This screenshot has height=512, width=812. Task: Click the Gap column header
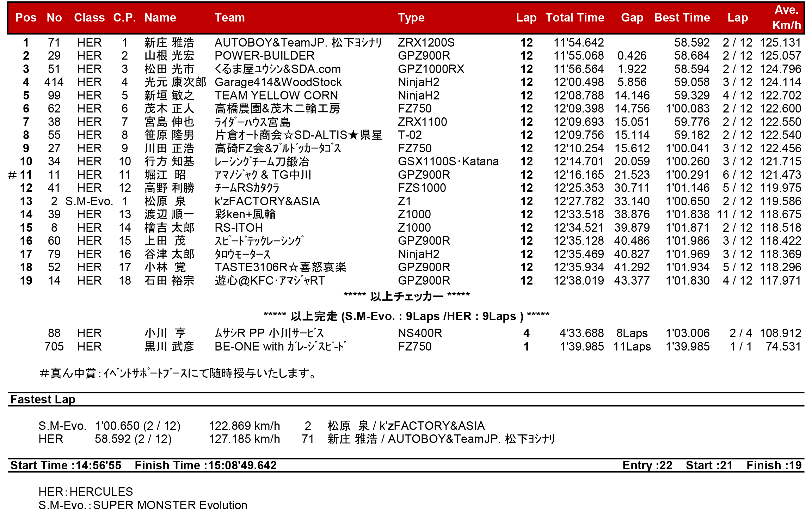pyautogui.click(x=632, y=18)
